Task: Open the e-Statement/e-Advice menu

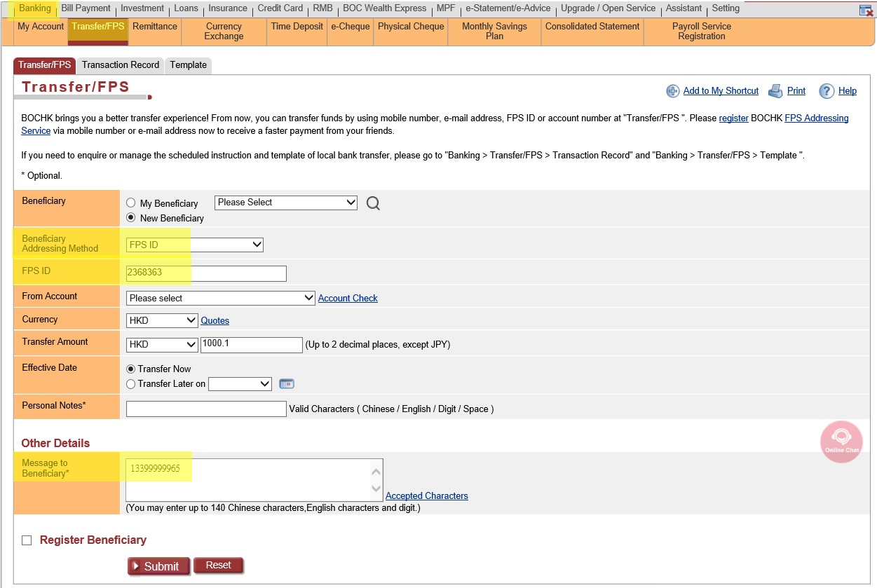Action: click(x=508, y=8)
